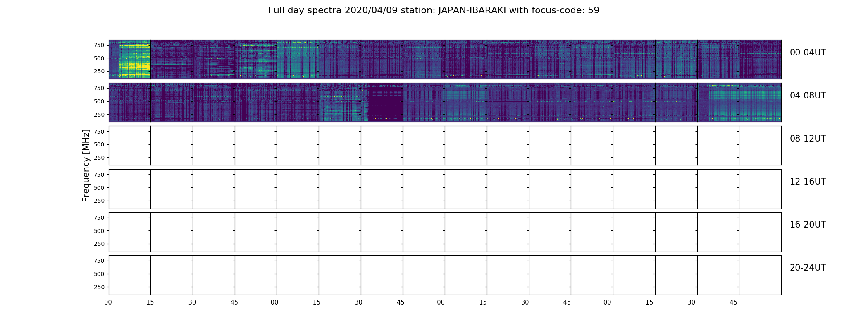Select the '04-08UT' row label

click(808, 96)
